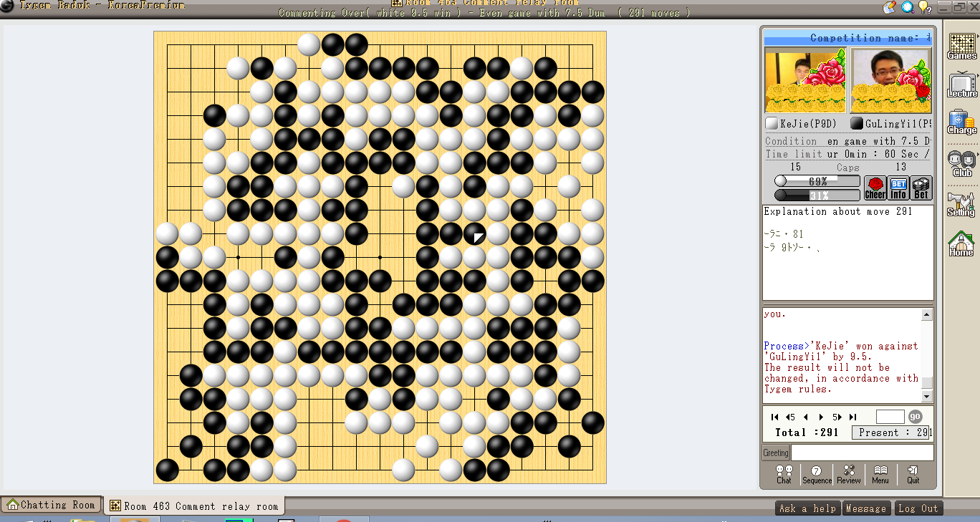Show move Sequence numbers
Screen dimensions: 980x522
pyautogui.click(x=817, y=475)
